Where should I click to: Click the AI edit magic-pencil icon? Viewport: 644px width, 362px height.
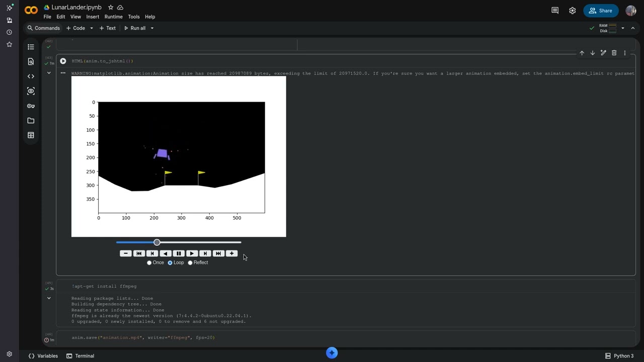(603, 53)
